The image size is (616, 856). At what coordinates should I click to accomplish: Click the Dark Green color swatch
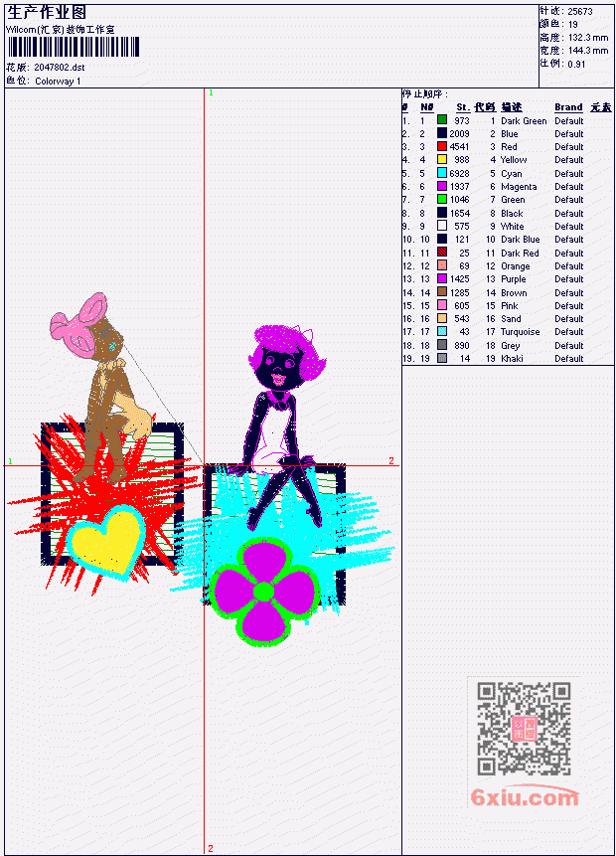(x=442, y=119)
